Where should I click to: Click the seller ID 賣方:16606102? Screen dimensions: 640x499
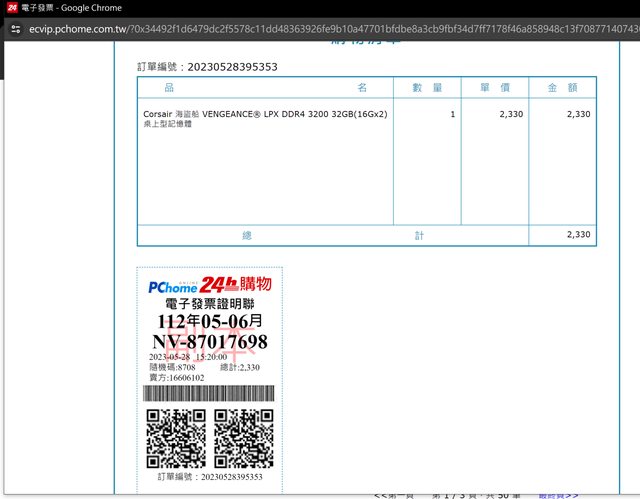click(x=177, y=378)
